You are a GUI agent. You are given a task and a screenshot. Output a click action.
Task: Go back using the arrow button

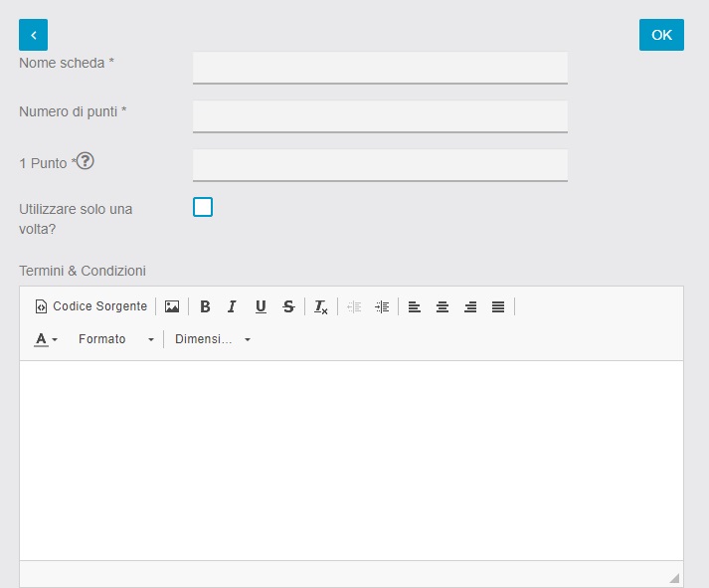point(33,35)
